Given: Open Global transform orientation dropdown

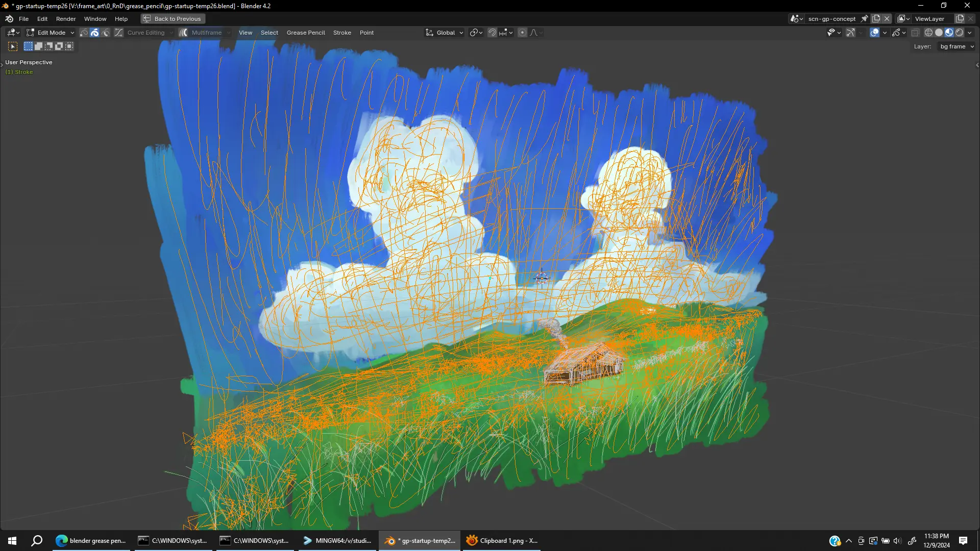Looking at the screenshot, I should [x=445, y=33].
